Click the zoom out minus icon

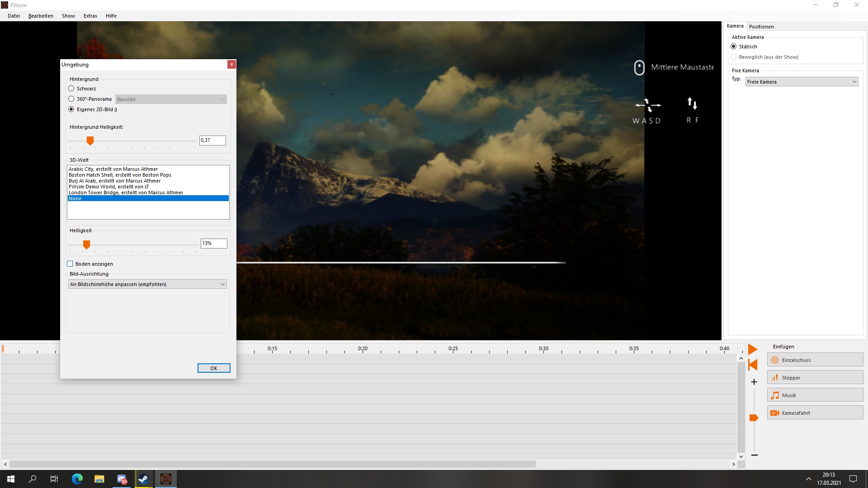tap(755, 455)
